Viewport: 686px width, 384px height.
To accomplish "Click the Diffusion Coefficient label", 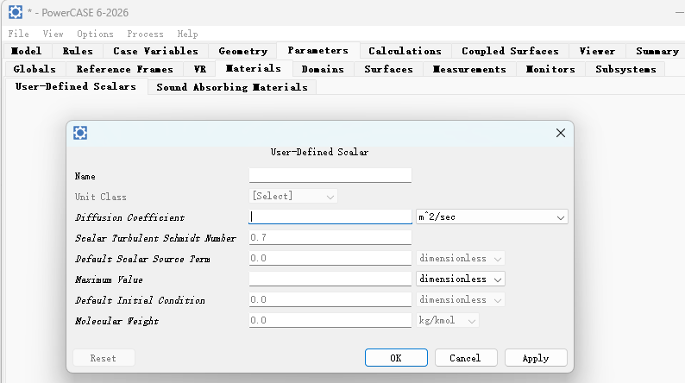I will [130, 217].
